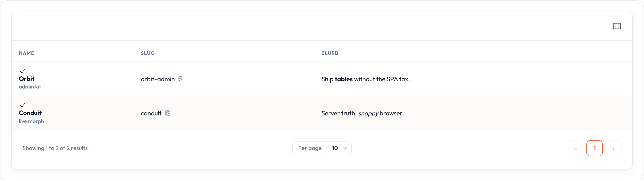This screenshot has width=644, height=181.
Task: Click the checkmark icon above Orbit
Action: [x=22, y=71]
